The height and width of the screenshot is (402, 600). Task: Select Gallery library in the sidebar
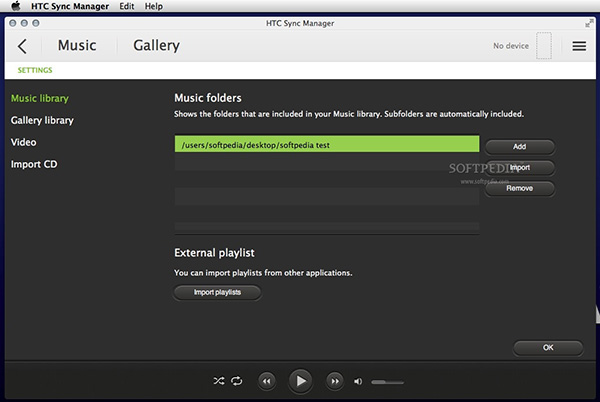point(42,120)
